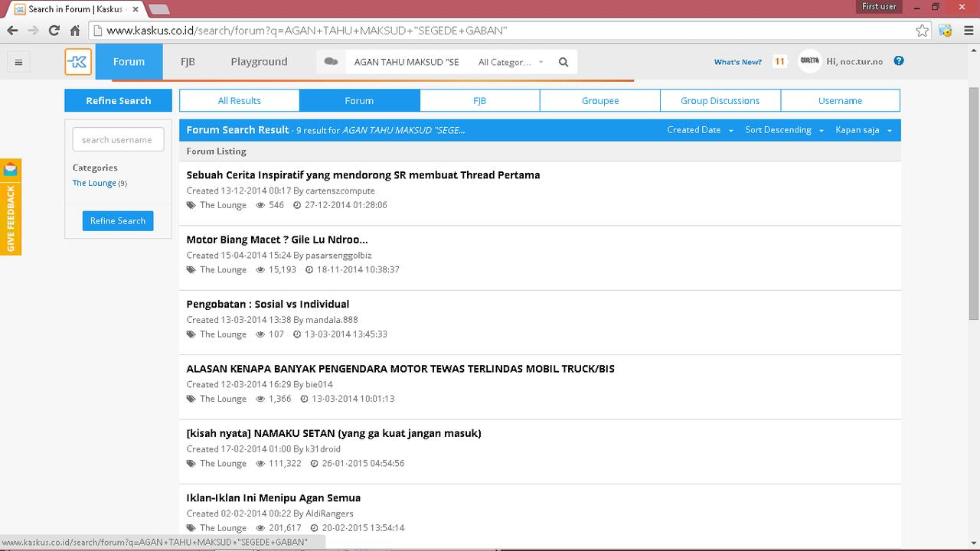980x551 pixels.
Task: Open thread NAMAKU SETAN
Action: (x=334, y=433)
